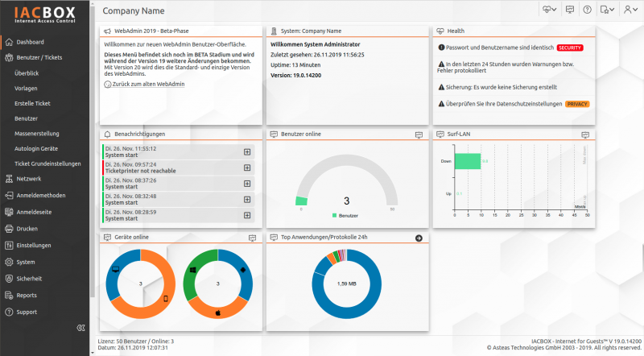Screen dimensions: 644x356
Task: Expand the first System start notification at 11:55:12
Action: pos(246,151)
